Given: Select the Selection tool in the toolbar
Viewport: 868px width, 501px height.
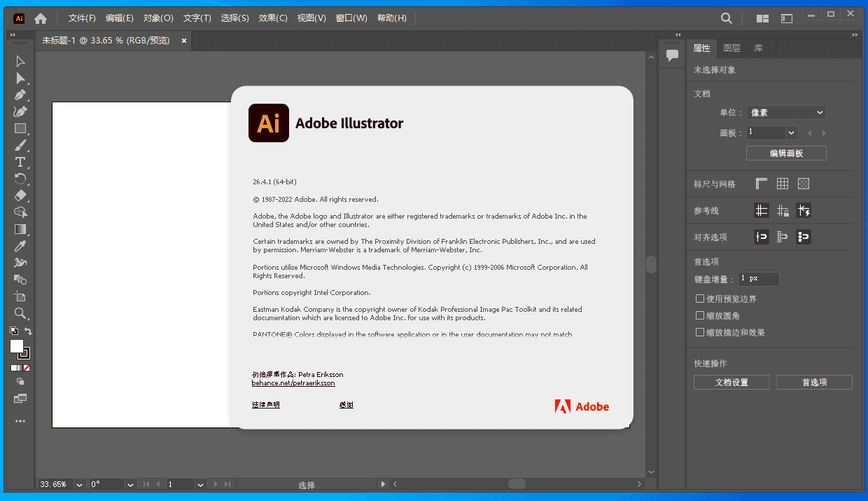Looking at the screenshot, I should [x=20, y=61].
